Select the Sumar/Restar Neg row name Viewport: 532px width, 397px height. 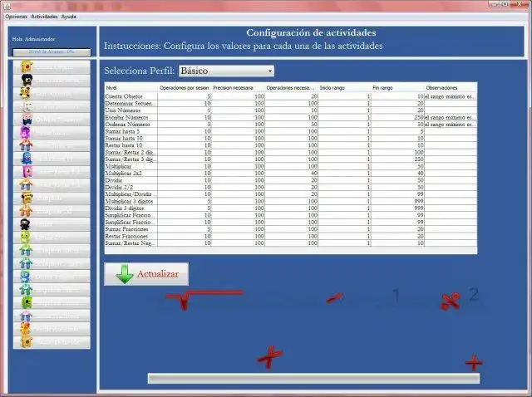point(131,243)
